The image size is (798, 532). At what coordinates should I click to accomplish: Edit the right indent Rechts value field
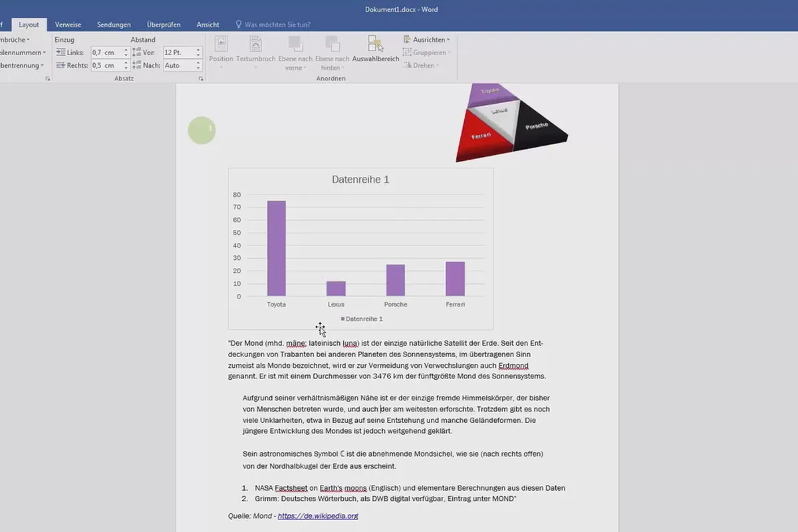pyautogui.click(x=106, y=65)
